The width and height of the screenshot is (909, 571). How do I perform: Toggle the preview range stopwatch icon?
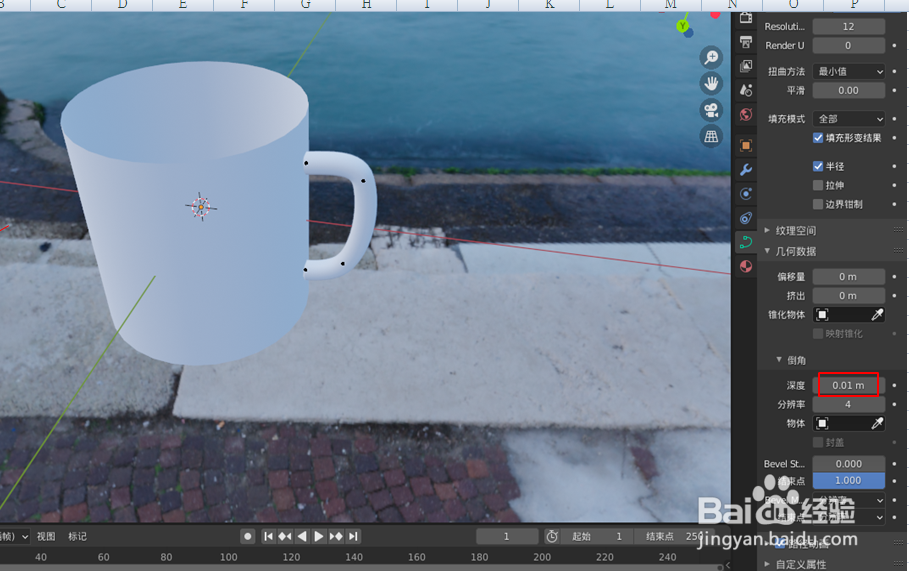(x=552, y=536)
